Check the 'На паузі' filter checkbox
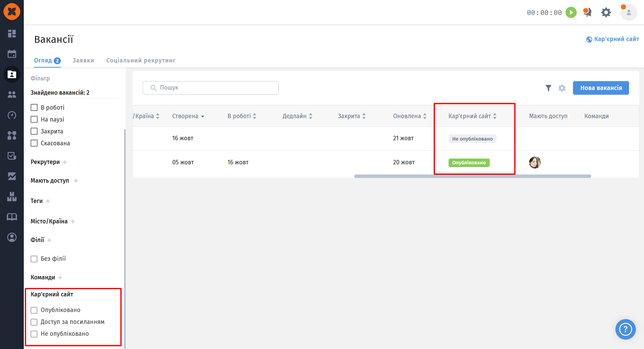The image size is (644, 349). (34, 120)
